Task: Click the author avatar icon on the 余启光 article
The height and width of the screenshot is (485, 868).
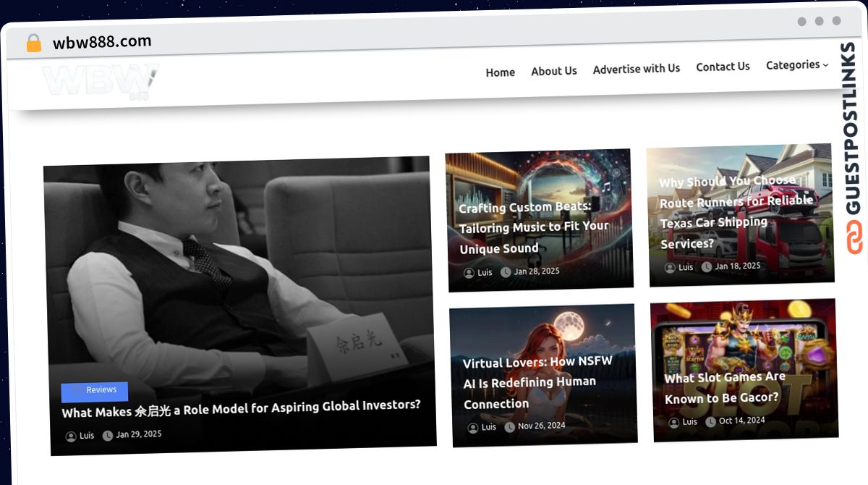Action: click(71, 436)
